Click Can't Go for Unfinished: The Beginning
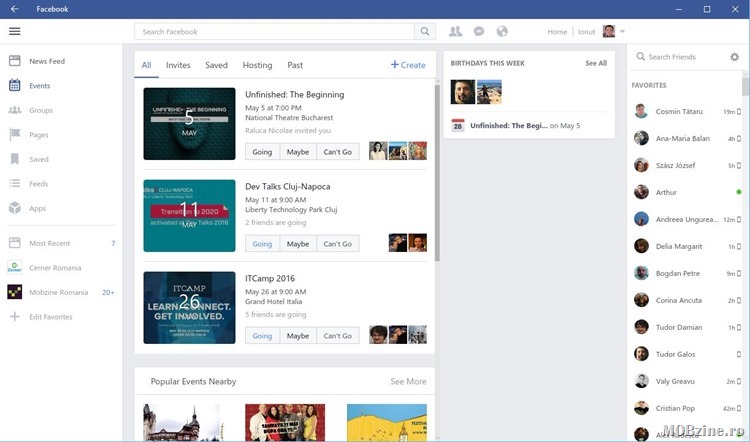 (x=338, y=152)
